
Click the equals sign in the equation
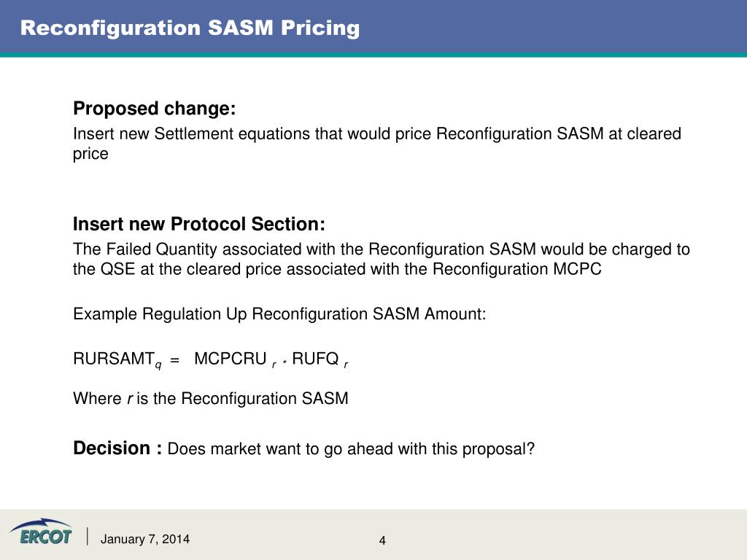click(175, 360)
